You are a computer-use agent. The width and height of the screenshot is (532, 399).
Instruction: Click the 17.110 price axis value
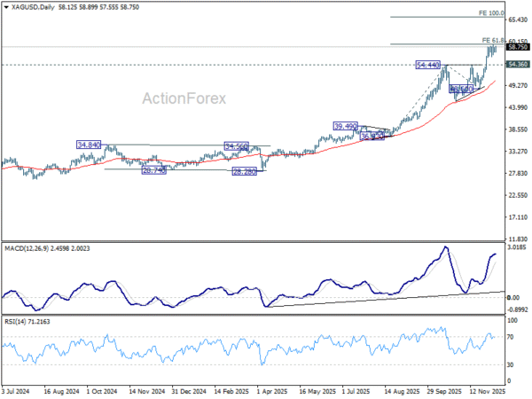tap(518, 217)
